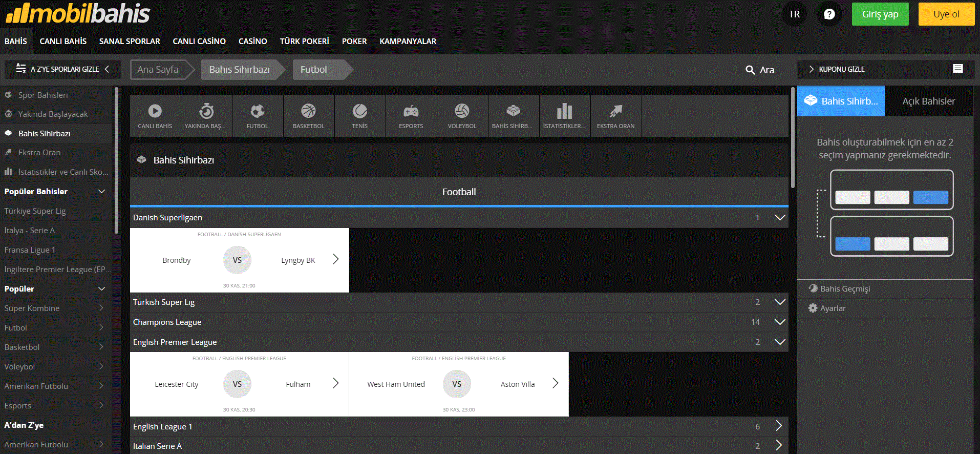Select the Basketbol icon in sport bar

click(x=309, y=116)
